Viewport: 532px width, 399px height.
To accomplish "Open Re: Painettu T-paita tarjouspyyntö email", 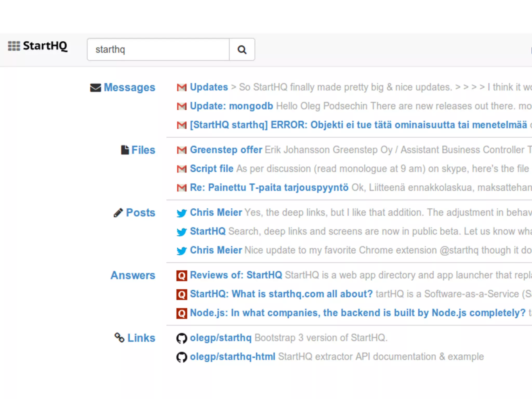I will click(x=269, y=187).
